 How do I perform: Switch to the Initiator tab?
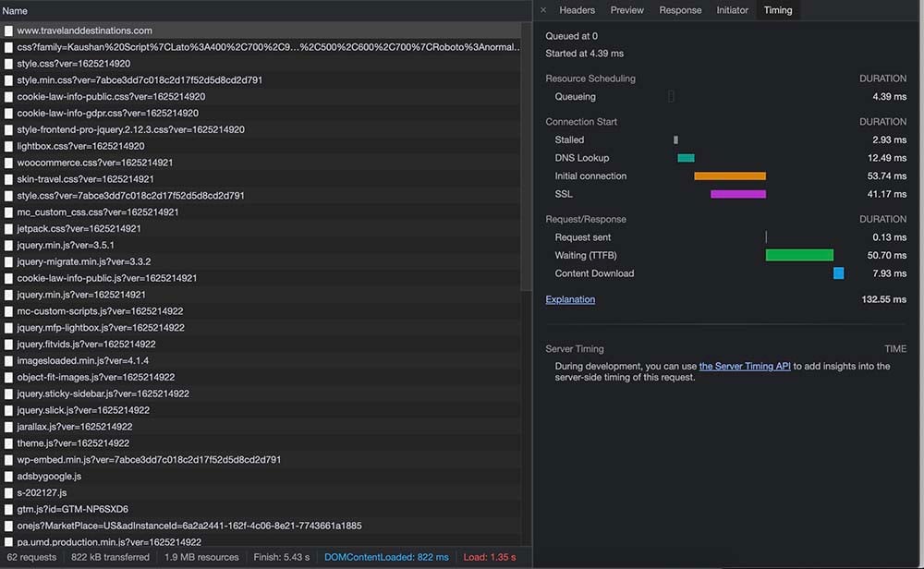732,10
